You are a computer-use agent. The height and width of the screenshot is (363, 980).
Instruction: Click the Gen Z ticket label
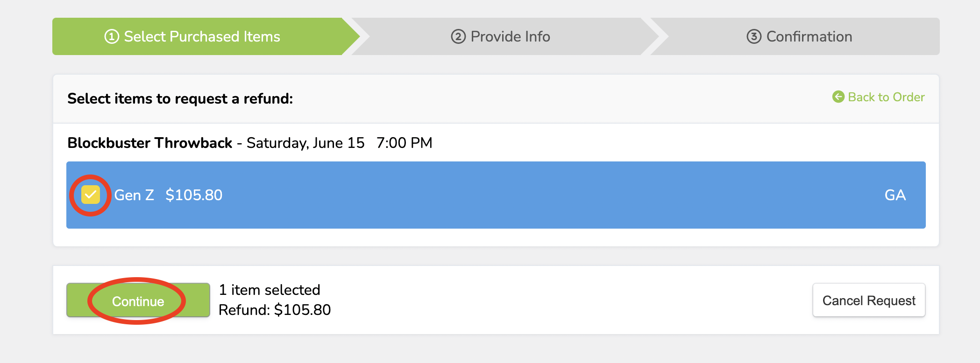pos(134,195)
